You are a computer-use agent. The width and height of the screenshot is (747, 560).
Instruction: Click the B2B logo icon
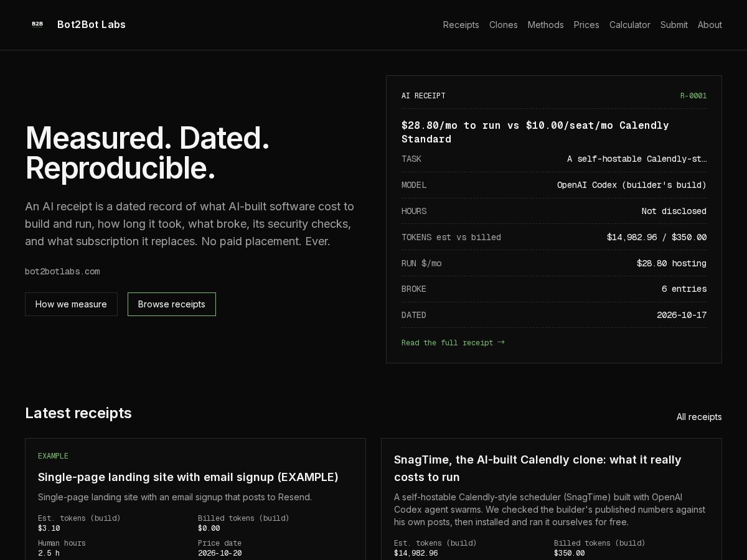pos(37,24)
